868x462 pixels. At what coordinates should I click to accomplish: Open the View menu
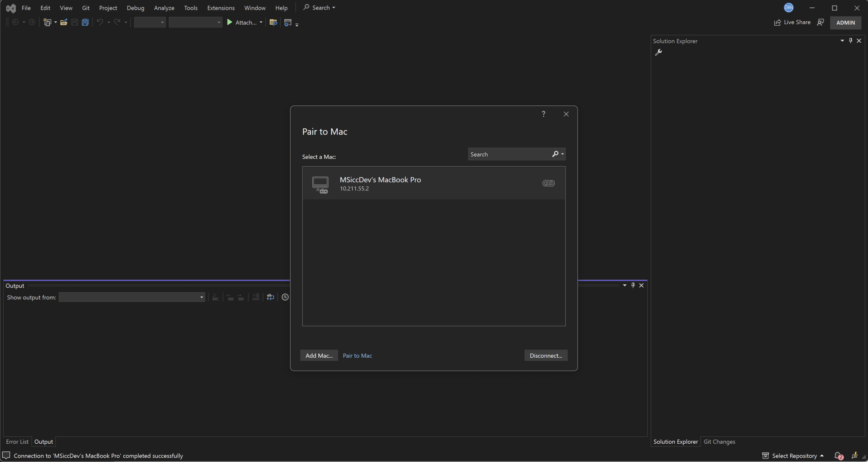click(x=66, y=8)
